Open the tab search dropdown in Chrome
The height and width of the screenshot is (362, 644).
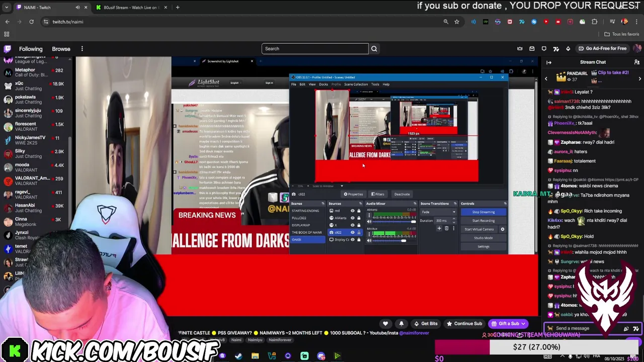[7, 8]
